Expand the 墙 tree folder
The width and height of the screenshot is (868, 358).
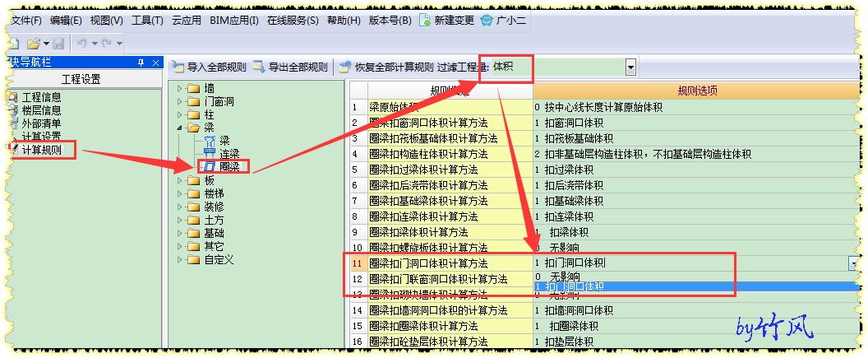tap(179, 88)
